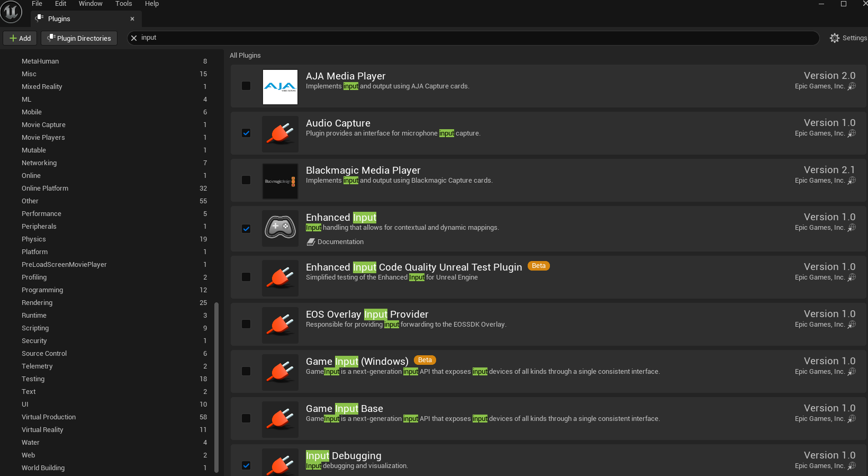Click the AJA Media Player plugin thumbnail
Image resolution: width=868 pixels, height=476 pixels.
[280, 87]
